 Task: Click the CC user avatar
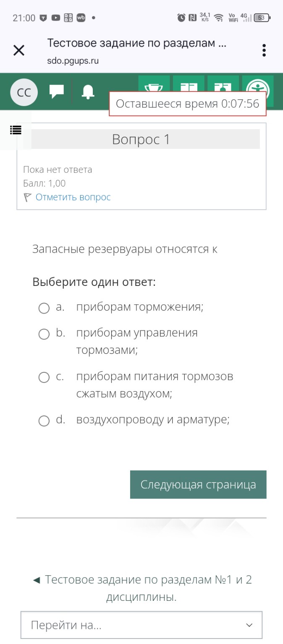click(x=24, y=92)
